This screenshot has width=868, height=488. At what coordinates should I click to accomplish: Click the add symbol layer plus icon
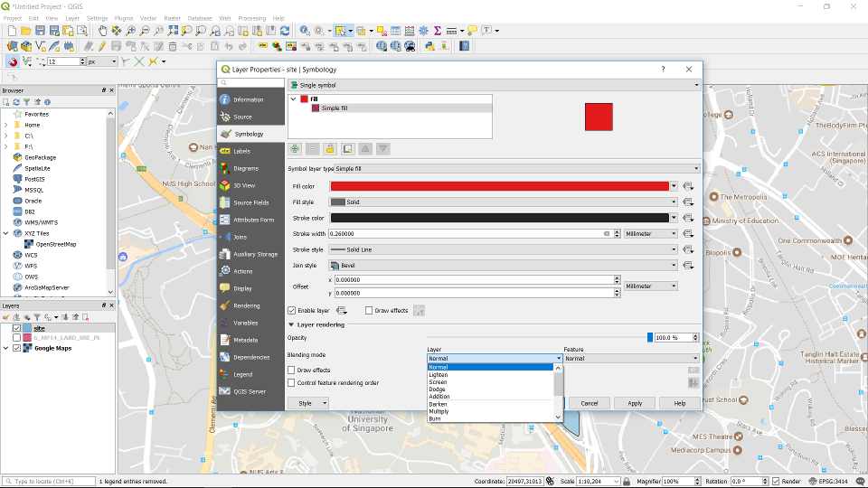(296, 149)
